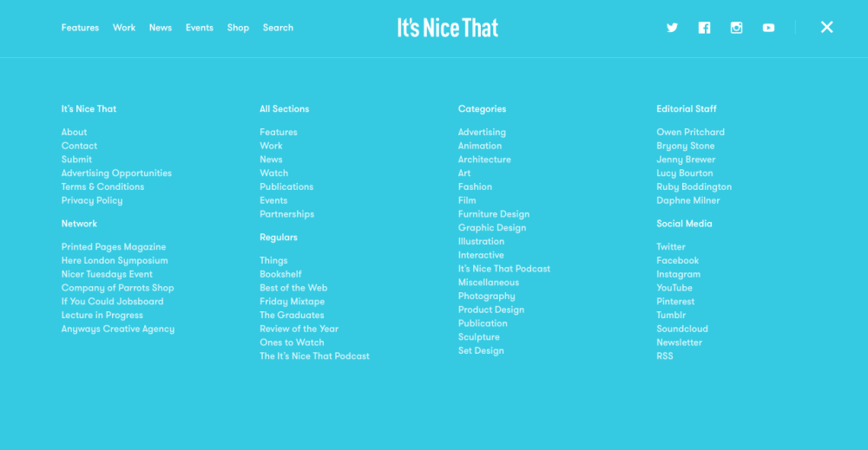The height and width of the screenshot is (450, 868).
Task: Visit Company of Parrots Shop
Action: (x=117, y=288)
